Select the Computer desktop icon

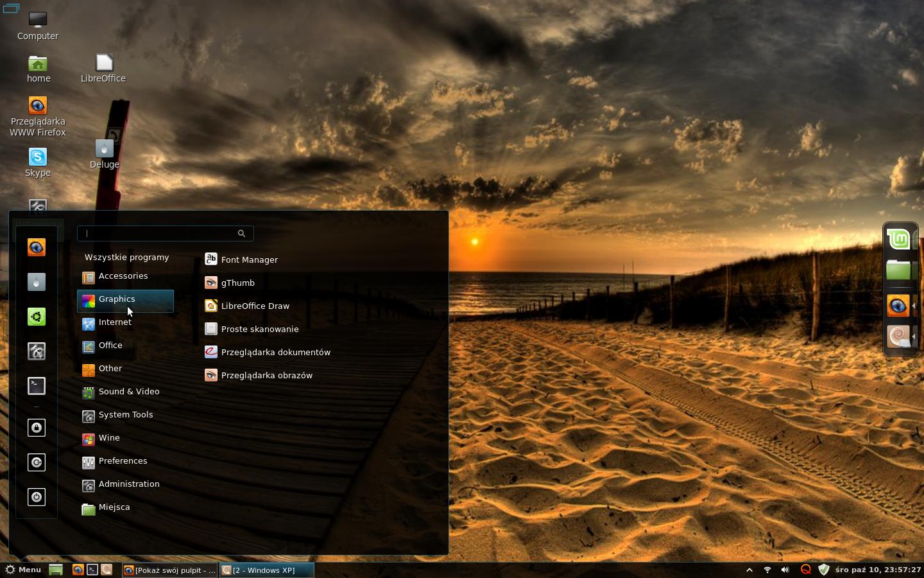pyautogui.click(x=38, y=26)
